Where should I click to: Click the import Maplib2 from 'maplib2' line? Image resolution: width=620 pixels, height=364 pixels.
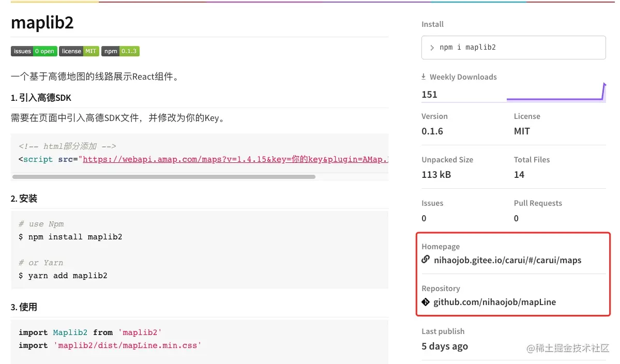point(90,332)
